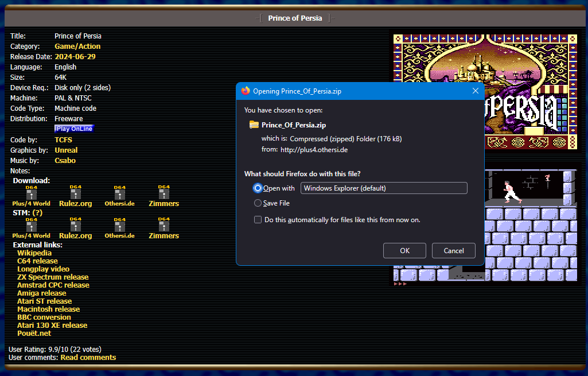Click the (?) help link next to STM
The height and width of the screenshot is (376, 588).
[37, 213]
